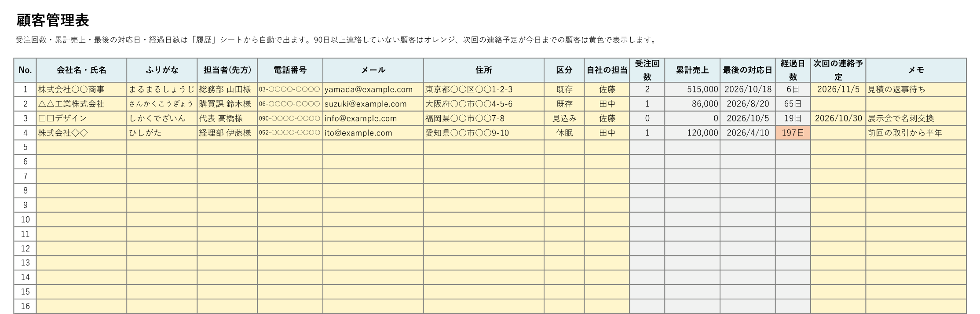Image resolution: width=980 pixels, height=314 pixels.
Task: Click the No. column header
Action: 25,70
